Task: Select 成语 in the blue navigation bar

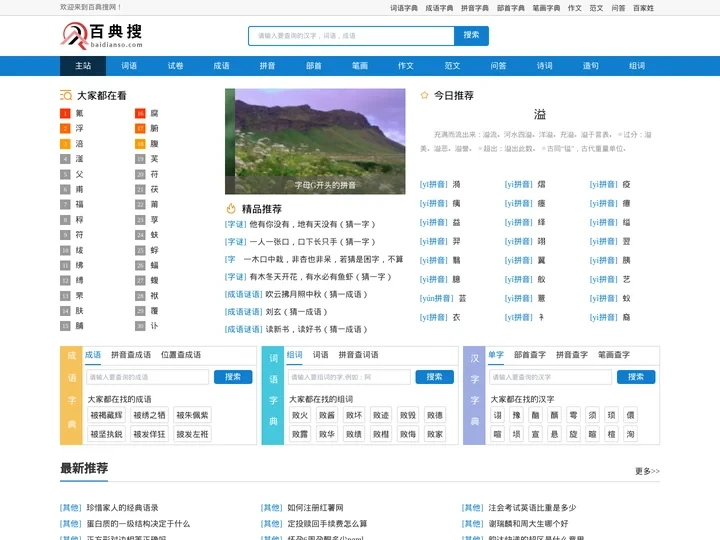Action: click(x=221, y=66)
